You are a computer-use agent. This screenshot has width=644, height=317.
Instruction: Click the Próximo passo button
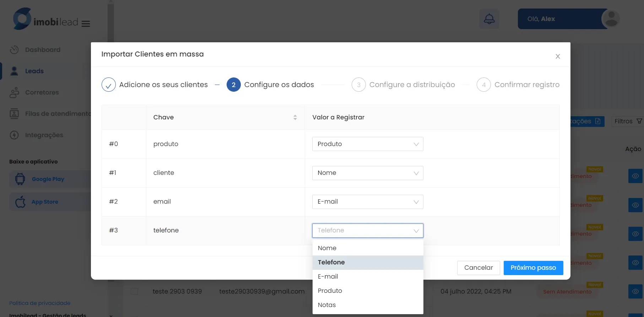[533, 268]
